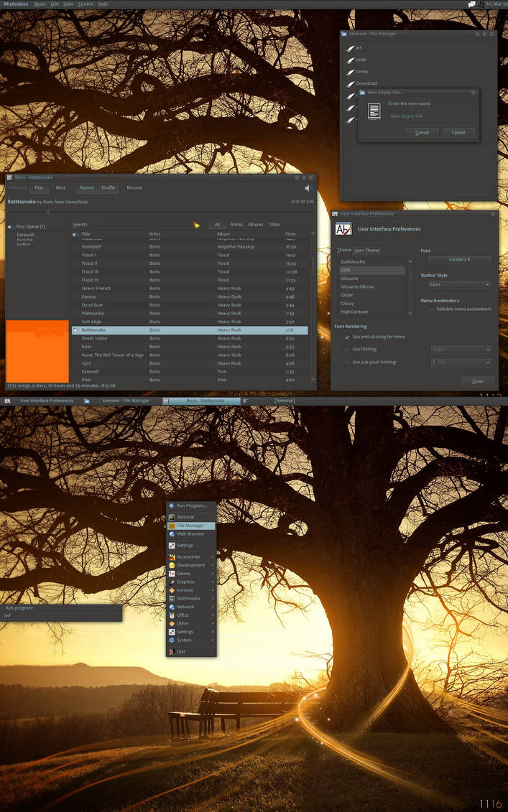Switch to the Icon Theme tab

pos(367,251)
